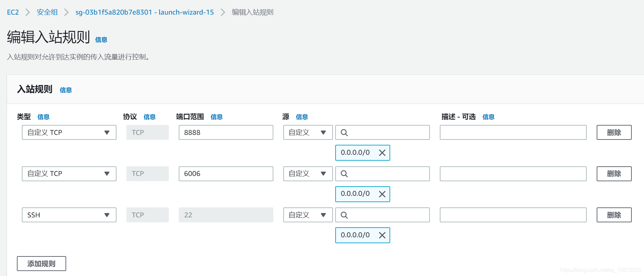
Task: Expand the 自定义 source dropdown for port 6006
Action: tap(308, 174)
